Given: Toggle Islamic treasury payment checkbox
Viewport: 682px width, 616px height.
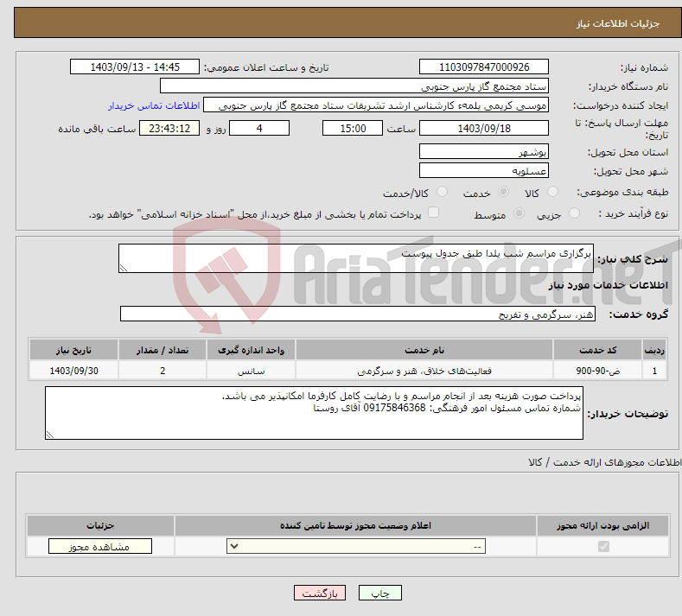Looking at the screenshot, I should tap(434, 213).
